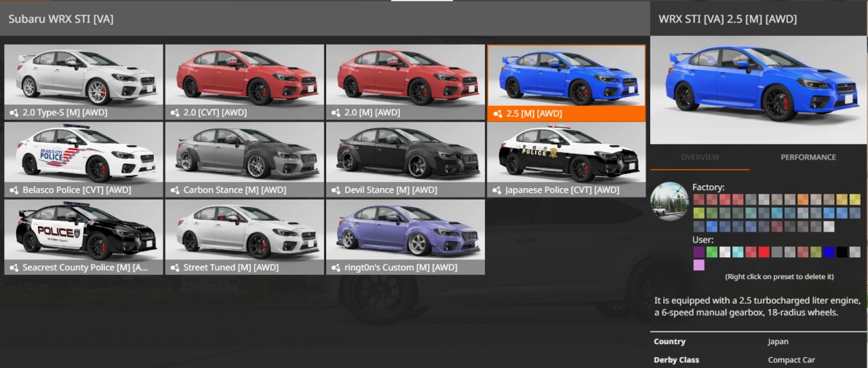The image size is (868, 368).
Task: Click the config icon beside Carbon Stance label
Action: click(174, 191)
